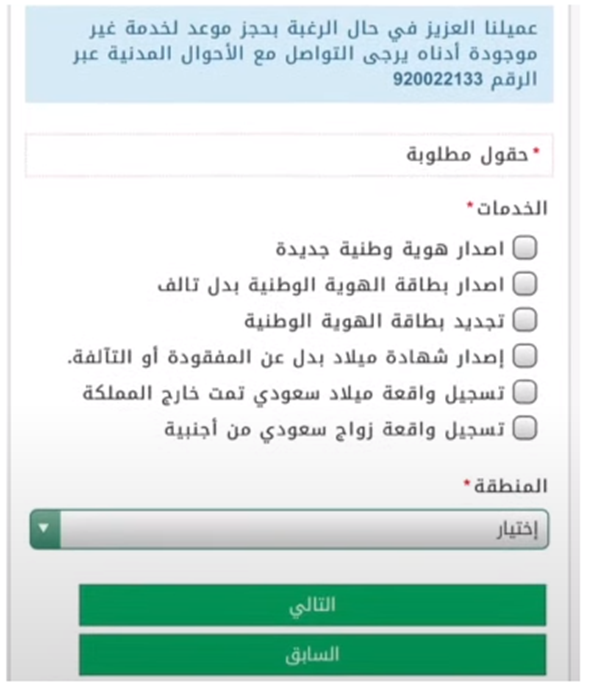Screen dimensions: 591x686
Task: Open the المنطقة select field showing إختيار
Action: click(x=289, y=528)
